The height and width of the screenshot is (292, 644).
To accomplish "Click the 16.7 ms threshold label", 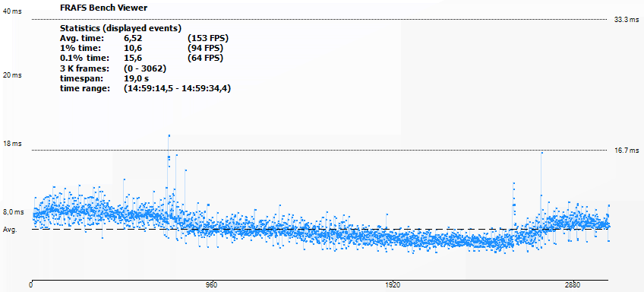I will tap(627, 151).
